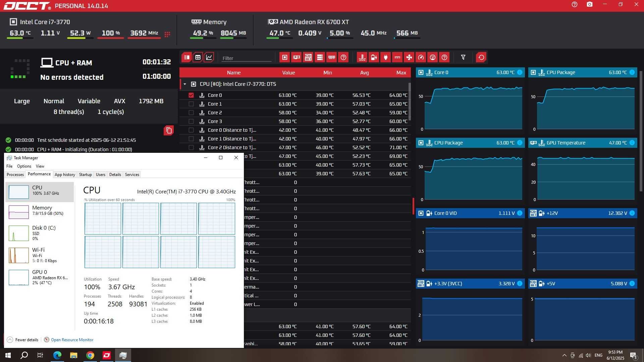Switch to Services tab in Task Manager
Image resolution: width=644 pixels, height=362 pixels.
(x=132, y=175)
